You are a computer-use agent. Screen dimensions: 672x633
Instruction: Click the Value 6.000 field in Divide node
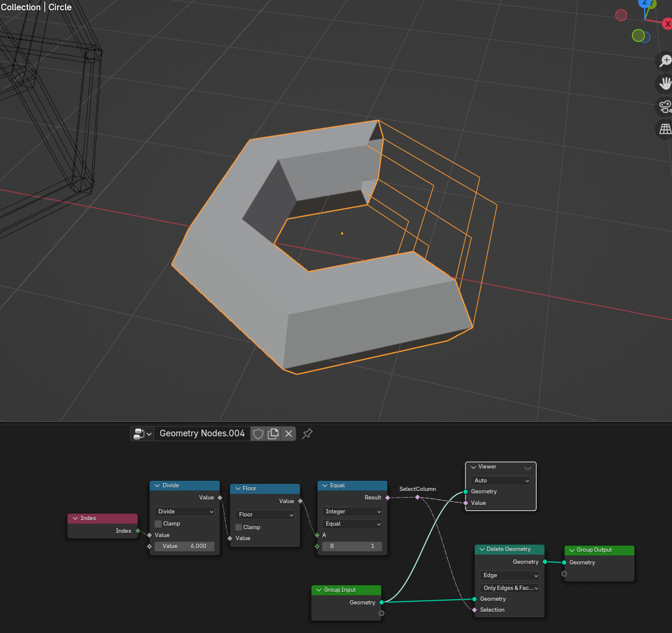[x=185, y=546]
